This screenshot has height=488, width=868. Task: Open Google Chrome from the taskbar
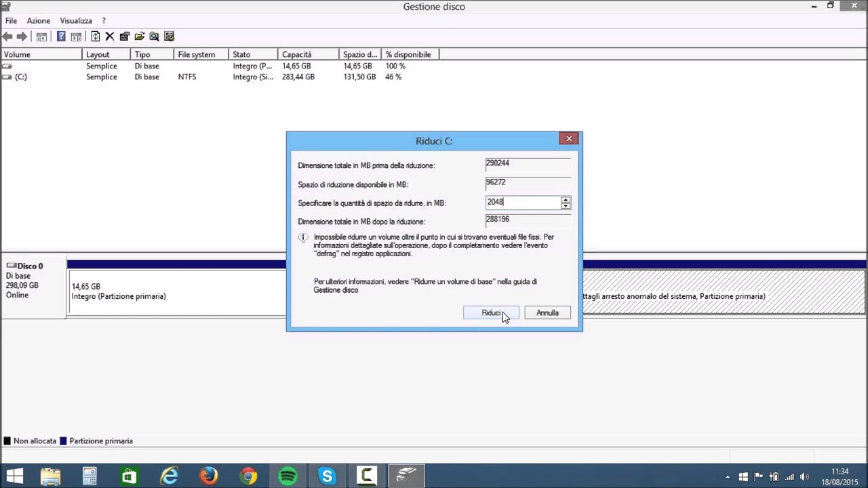click(x=248, y=476)
